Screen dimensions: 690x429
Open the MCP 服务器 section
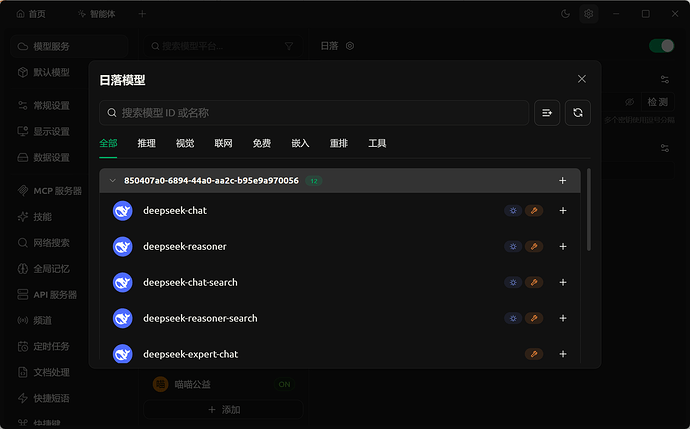tap(49, 191)
